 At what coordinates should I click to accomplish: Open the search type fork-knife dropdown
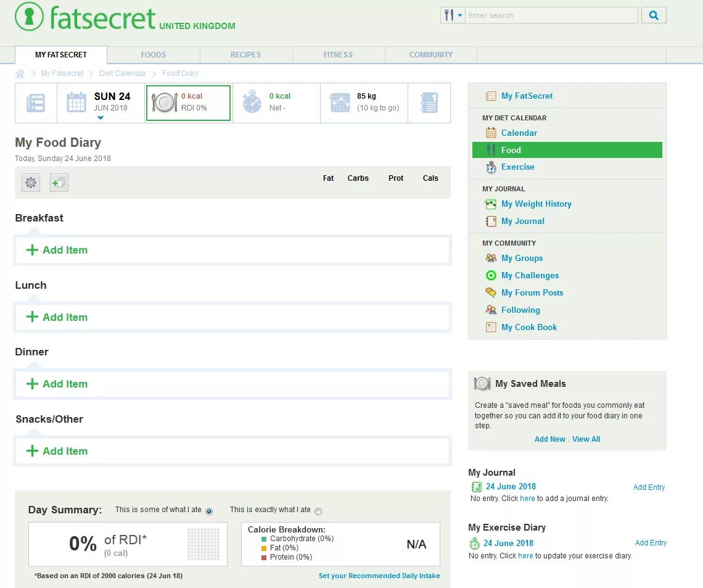[x=453, y=15]
